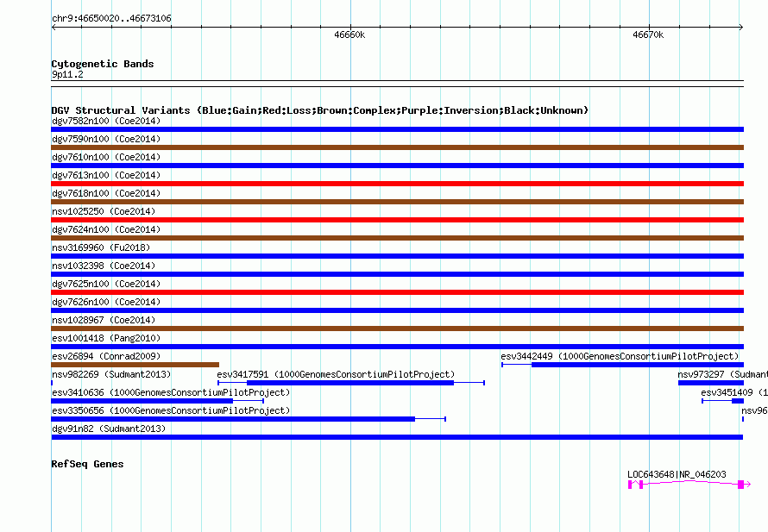Click the left arrow end of ruler
This screenshot has width=768, height=532.
click(54, 28)
